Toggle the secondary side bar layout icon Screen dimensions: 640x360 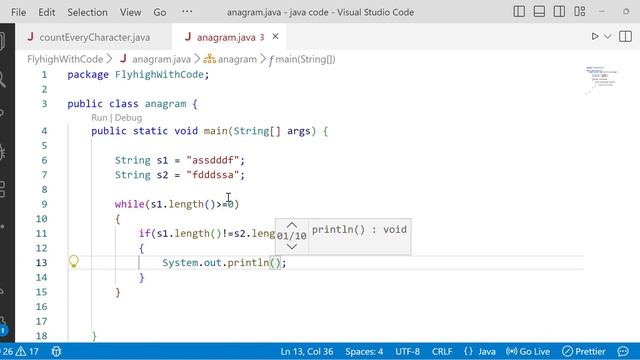[559, 11]
